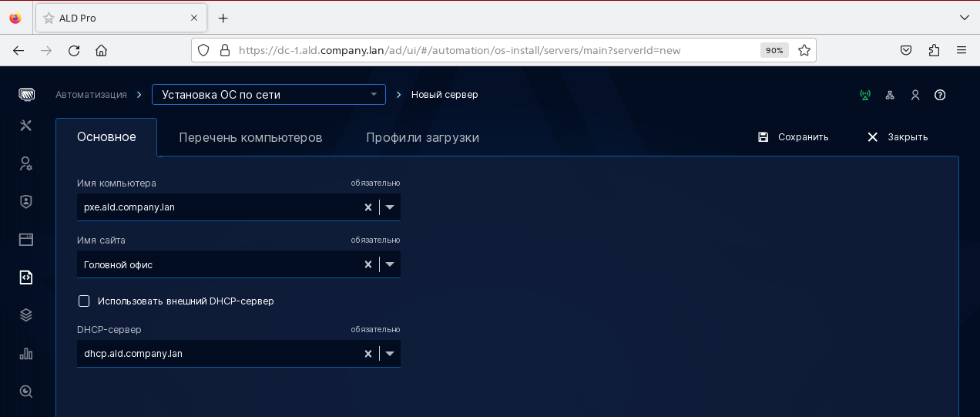Open the bar chart monitoring sidebar icon

(26, 353)
